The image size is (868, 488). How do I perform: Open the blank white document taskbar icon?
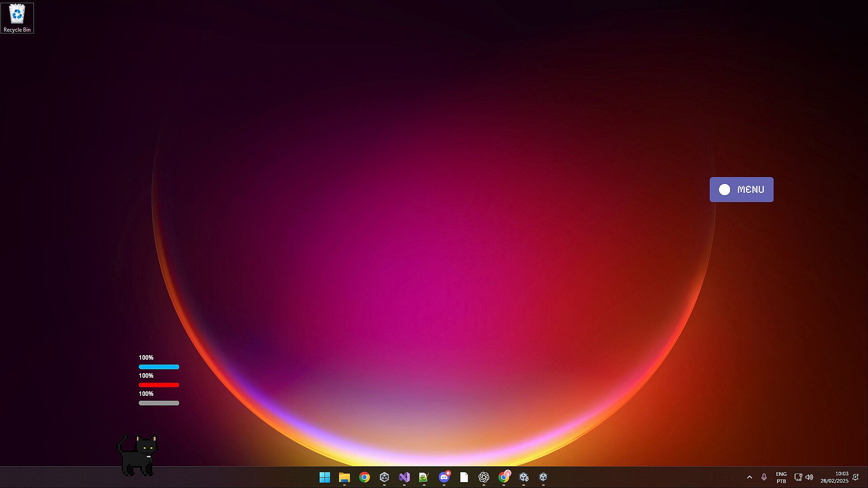click(464, 477)
